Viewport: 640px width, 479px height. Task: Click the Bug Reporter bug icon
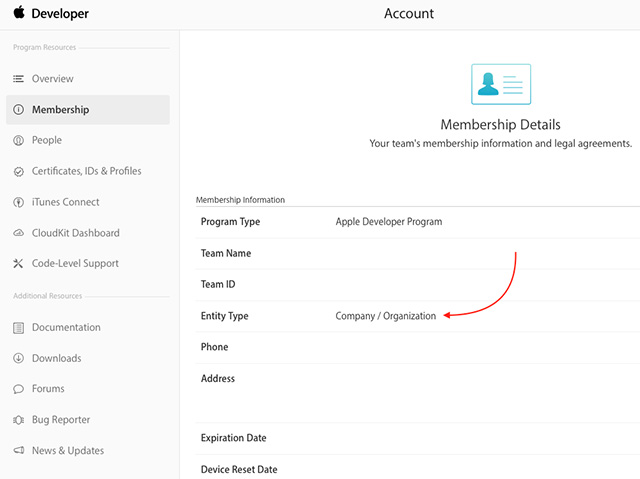(x=18, y=420)
